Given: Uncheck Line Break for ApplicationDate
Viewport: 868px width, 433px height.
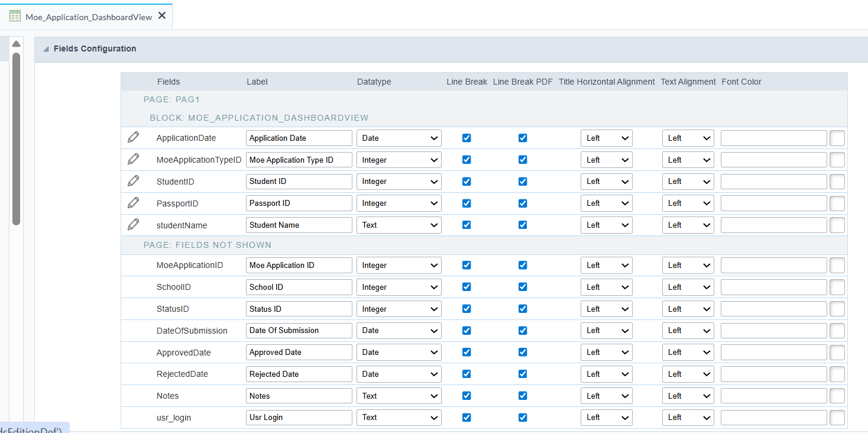Looking at the screenshot, I should tap(467, 138).
